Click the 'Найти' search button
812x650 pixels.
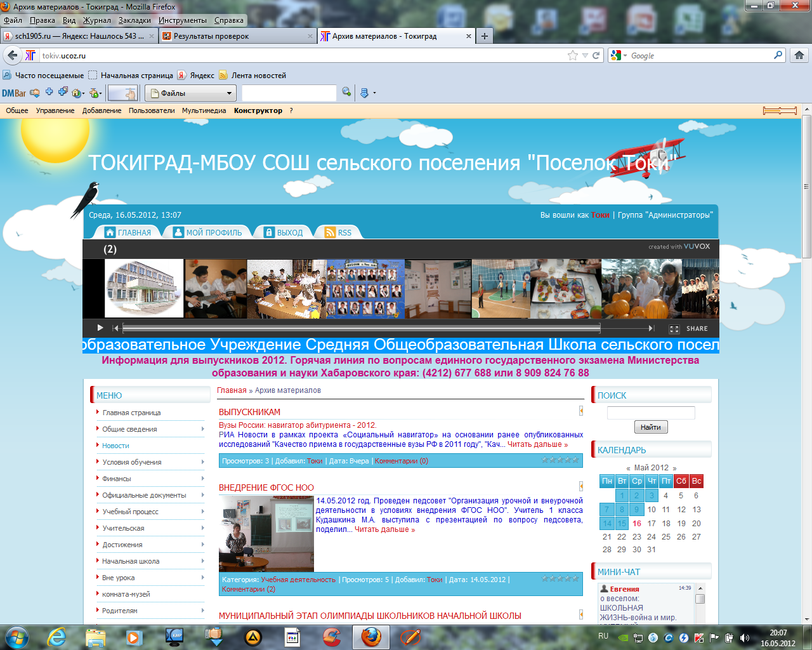pos(651,427)
